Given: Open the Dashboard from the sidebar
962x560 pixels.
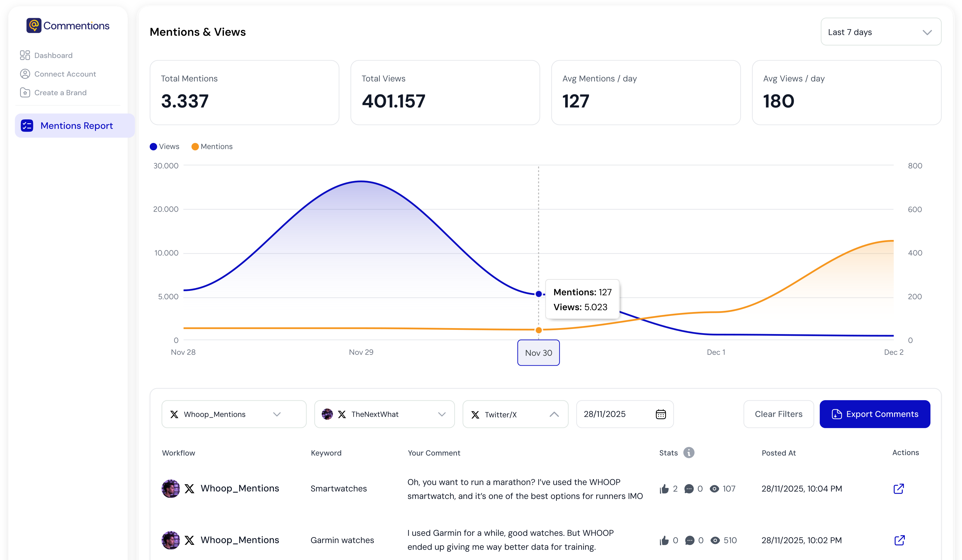Looking at the screenshot, I should [x=54, y=55].
